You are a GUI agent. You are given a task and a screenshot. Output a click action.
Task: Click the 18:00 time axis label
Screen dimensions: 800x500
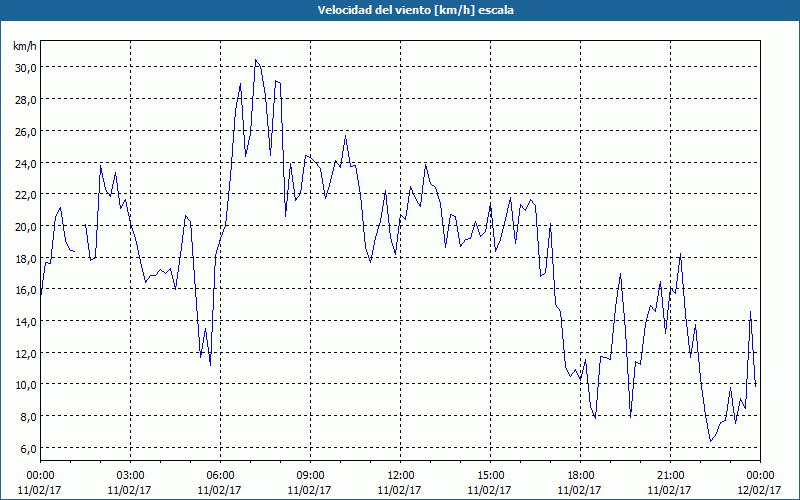[x=580, y=476]
